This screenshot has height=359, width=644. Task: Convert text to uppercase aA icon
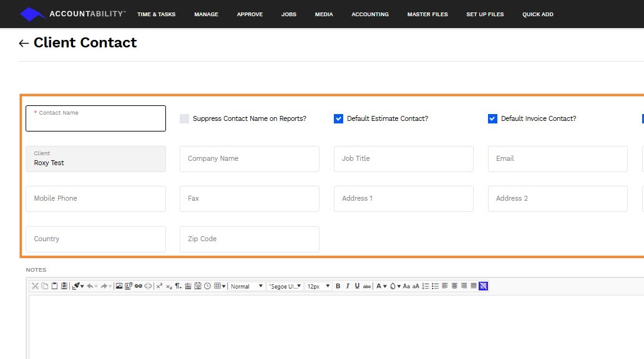pyautogui.click(x=416, y=286)
